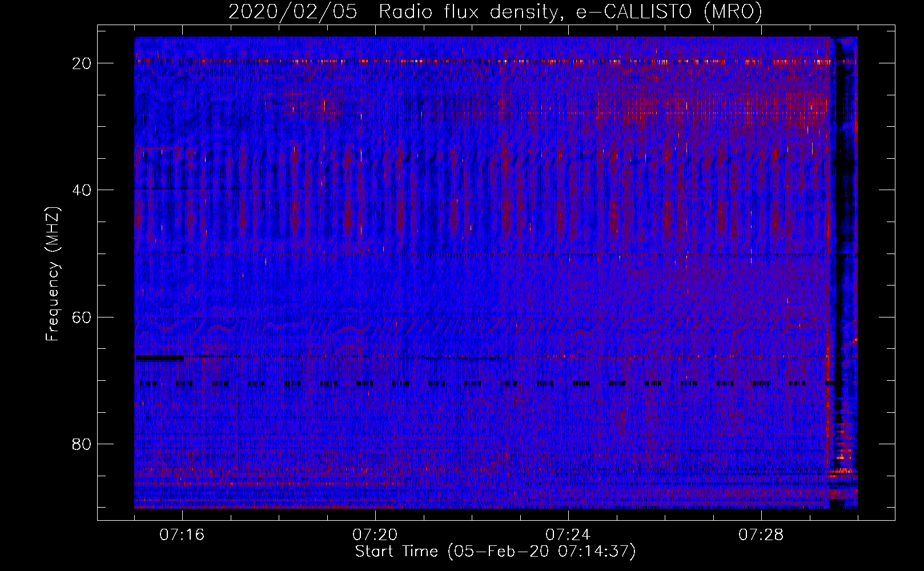Click the 'e-CALLISTO (MRO)' text in title
The image size is (924, 571).
point(669,12)
